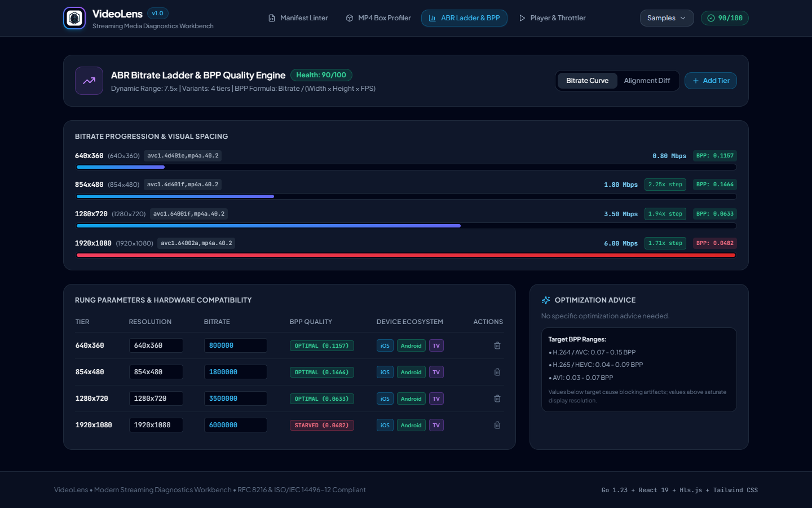Delete the 1920x1080 tier row

tap(497, 425)
